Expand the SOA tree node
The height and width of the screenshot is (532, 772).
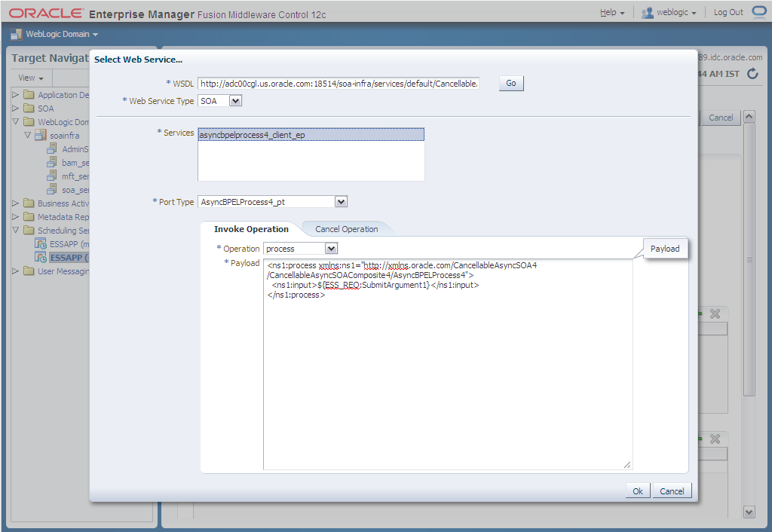coord(16,109)
